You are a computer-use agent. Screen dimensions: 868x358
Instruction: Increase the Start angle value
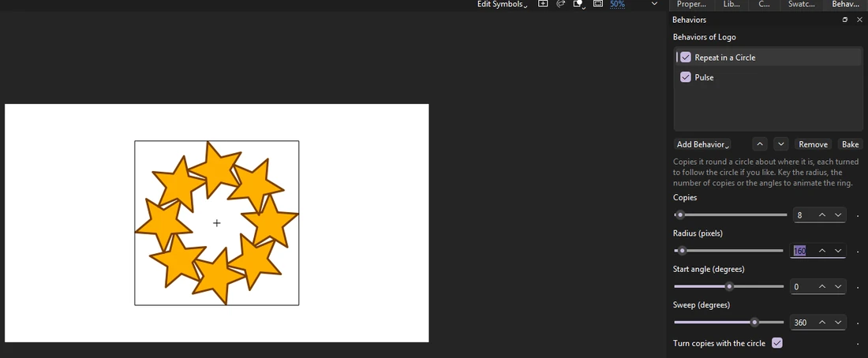pyautogui.click(x=822, y=286)
